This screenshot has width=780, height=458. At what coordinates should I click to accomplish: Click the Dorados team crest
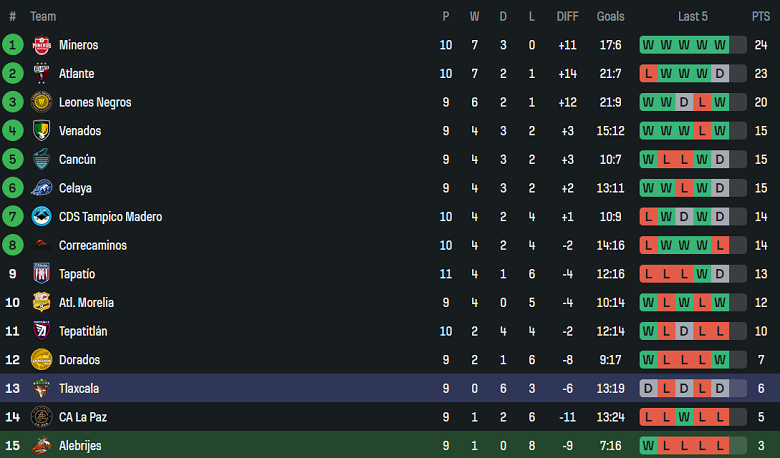tap(41, 360)
